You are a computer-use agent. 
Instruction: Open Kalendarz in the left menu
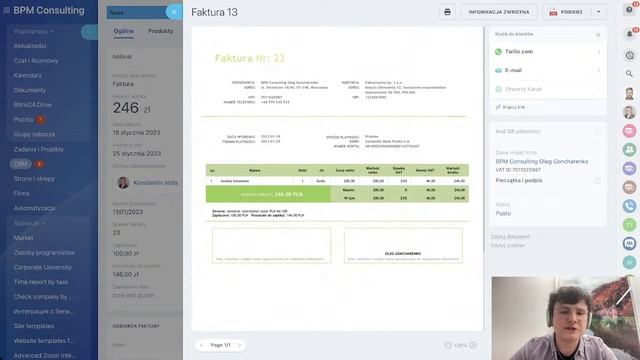tap(27, 75)
